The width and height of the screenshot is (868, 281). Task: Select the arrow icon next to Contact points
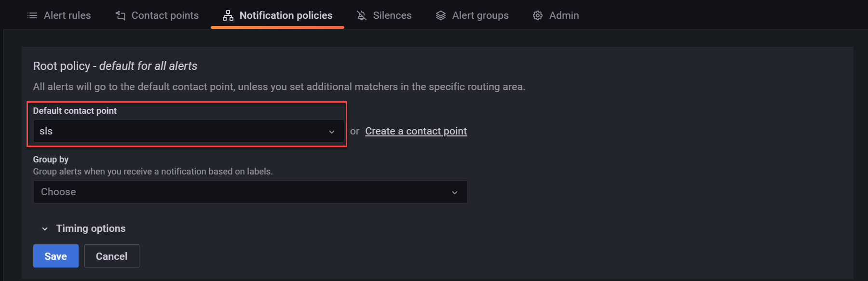(x=119, y=15)
